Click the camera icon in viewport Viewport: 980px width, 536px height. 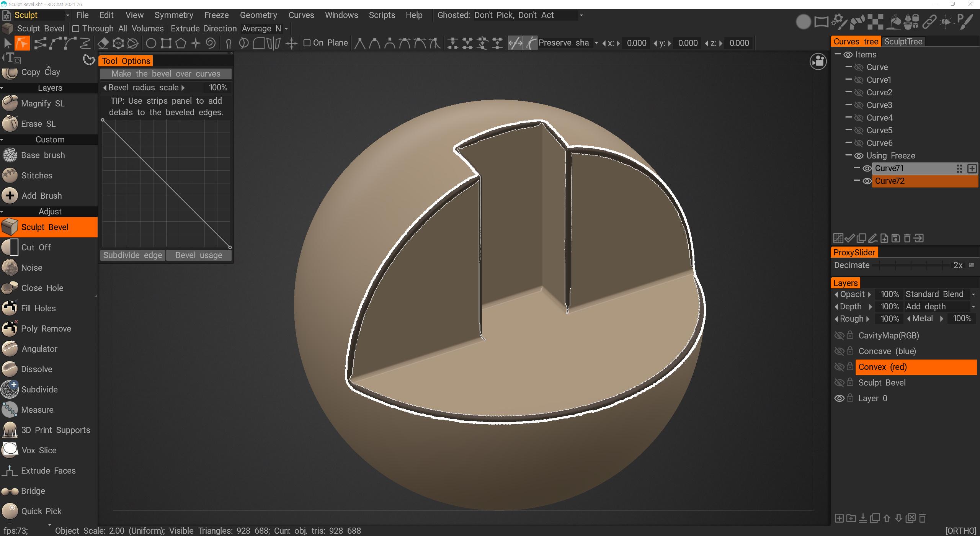point(818,61)
